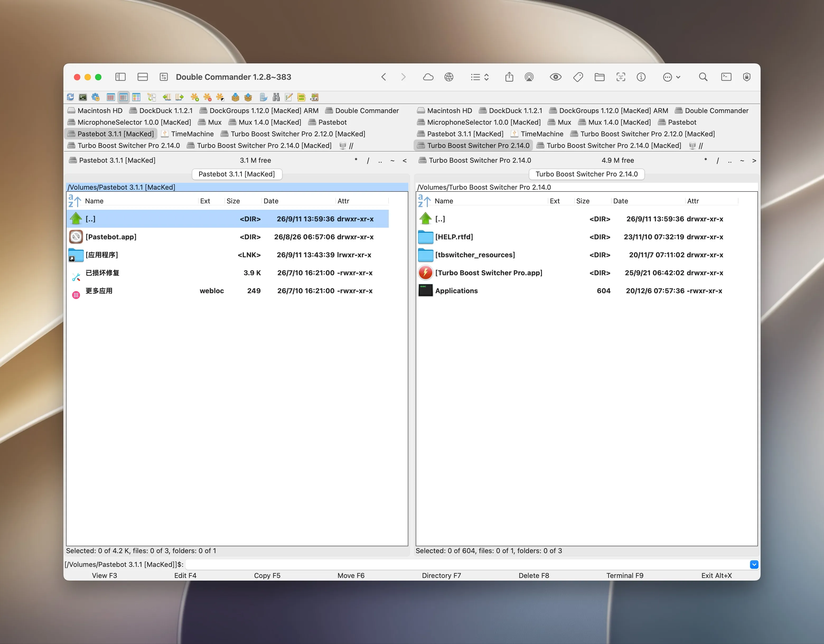Switch to thumbnails view icon
The image size is (824, 644).
[x=136, y=97]
